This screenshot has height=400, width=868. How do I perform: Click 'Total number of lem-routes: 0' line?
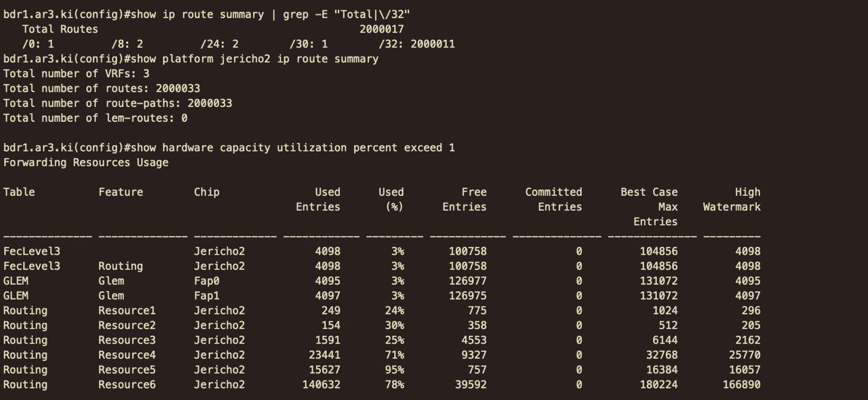(96, 118)
